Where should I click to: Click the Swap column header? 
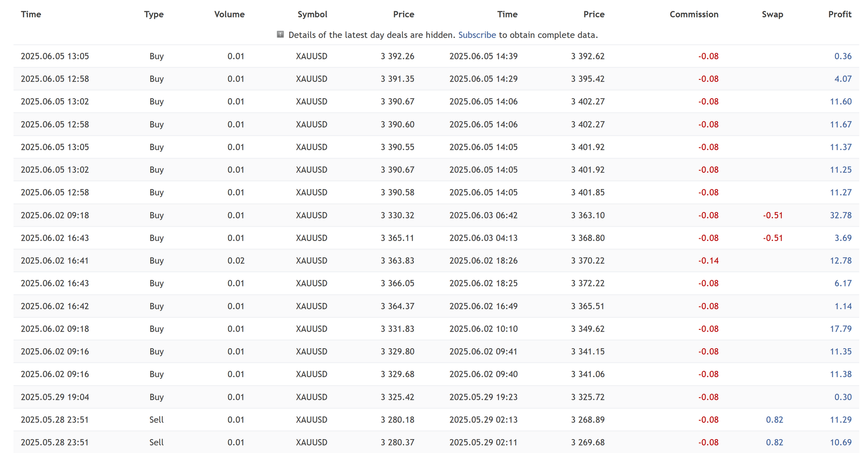pos(772,14)
